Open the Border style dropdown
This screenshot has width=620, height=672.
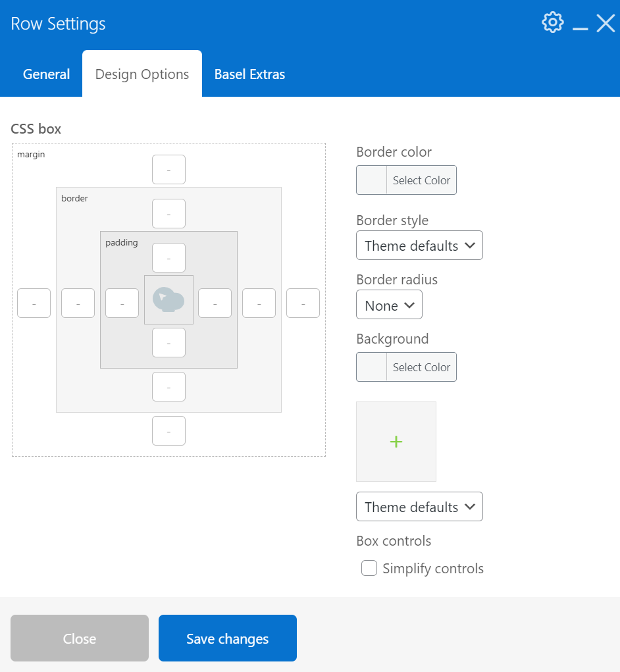point(419,245)
